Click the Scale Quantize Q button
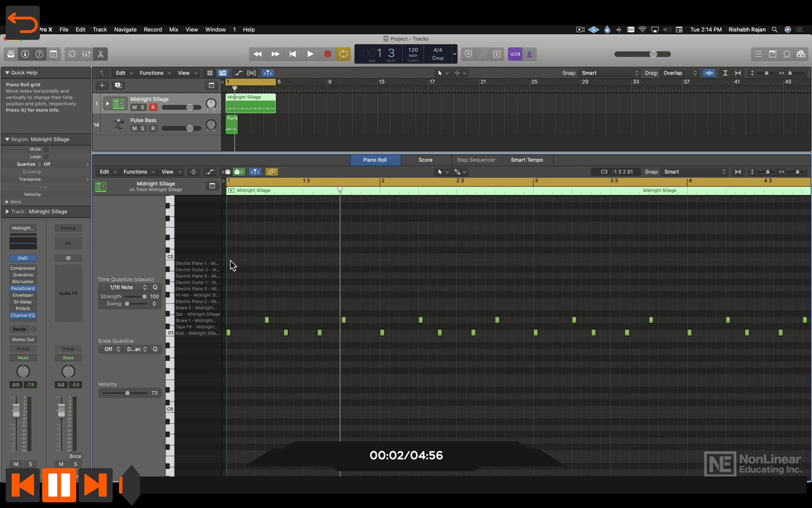 [x=155, y=350]
